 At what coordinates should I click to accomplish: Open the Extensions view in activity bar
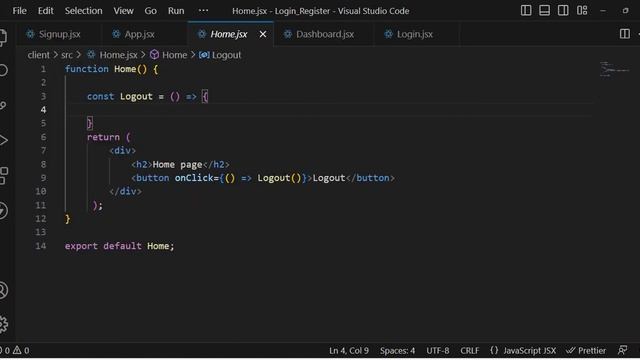pyautogui.click(x=3, y=176)
